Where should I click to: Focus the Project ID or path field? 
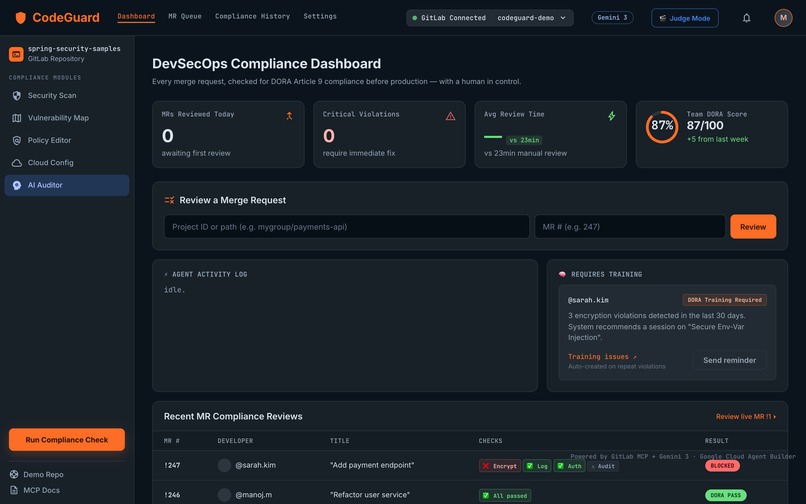click(346, 227)
